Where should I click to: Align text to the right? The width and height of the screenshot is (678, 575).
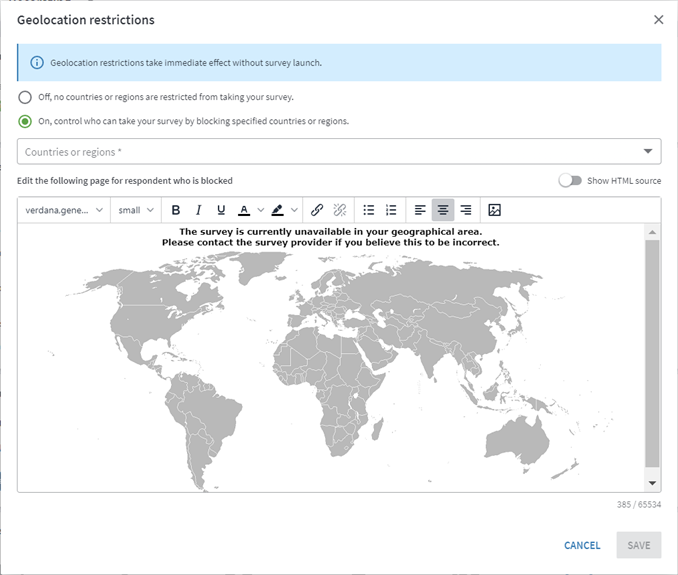coord(466,210)
